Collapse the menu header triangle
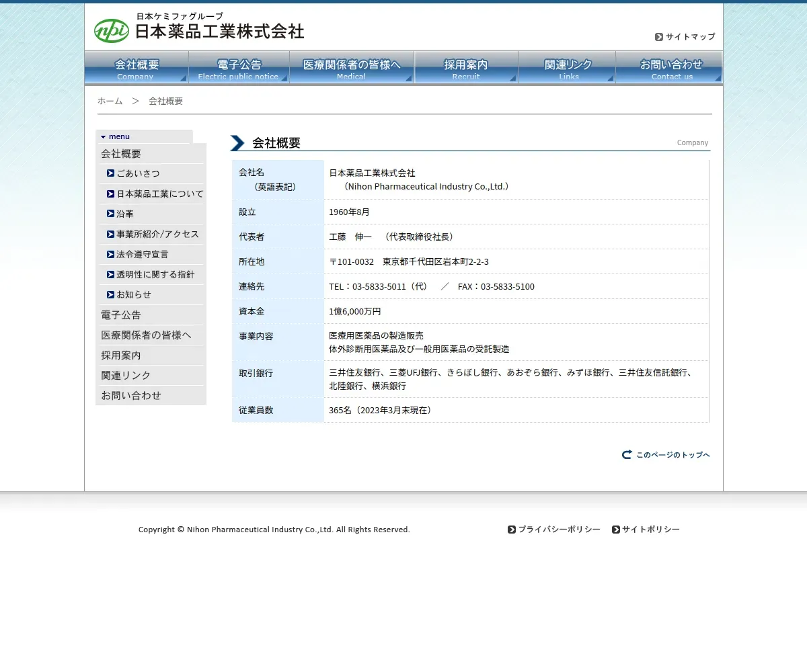Screen dimensions: 807x672 pyautogui.click(x=104, y=137)
